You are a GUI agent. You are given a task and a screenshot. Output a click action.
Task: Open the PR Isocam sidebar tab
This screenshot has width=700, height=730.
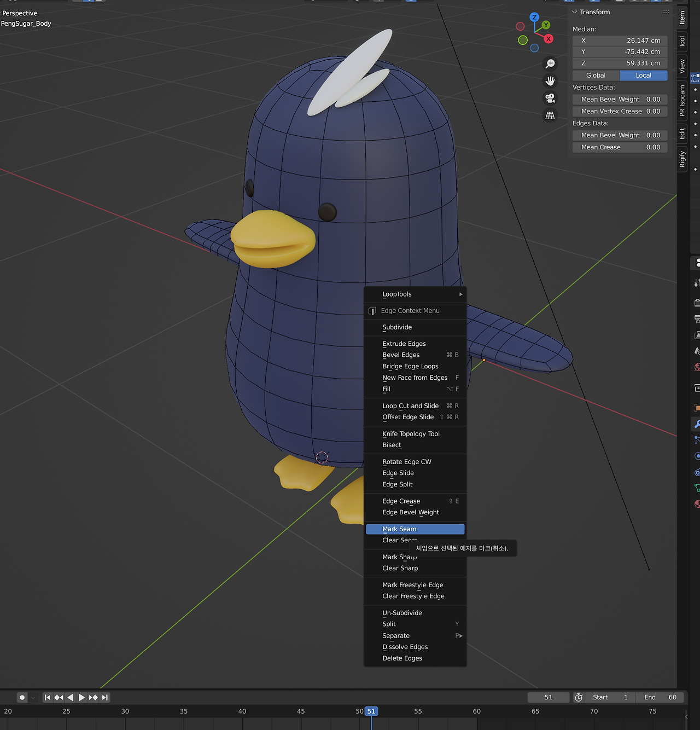tap(682, 101)
